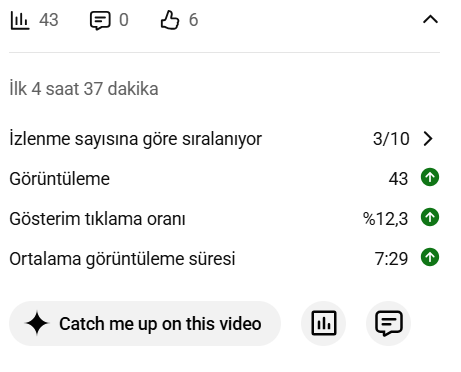Viewport: 461px width, 372px height.
Task: Click the 7:29 average duration value
Action: (x=391, y=259)
